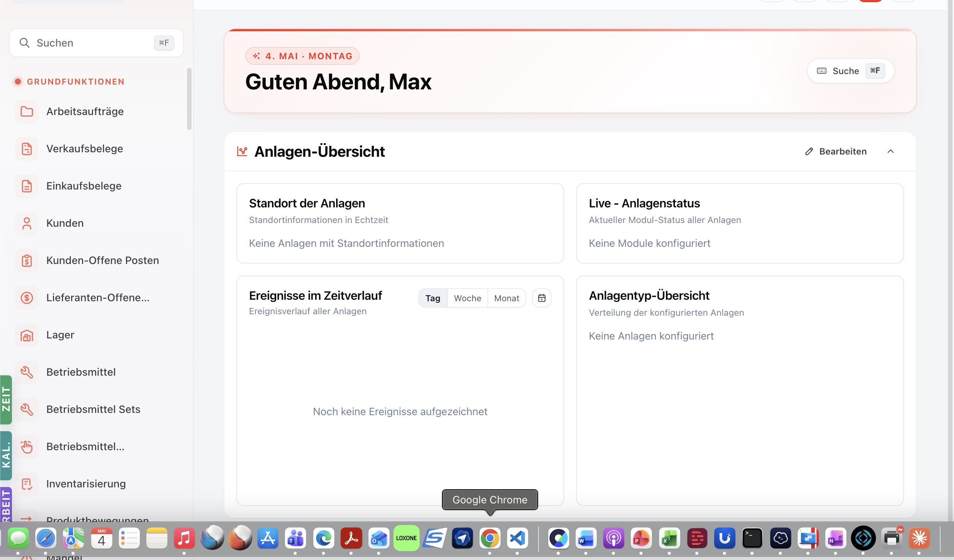
Task: Open Reminders app in the dock
Action: 129,538
